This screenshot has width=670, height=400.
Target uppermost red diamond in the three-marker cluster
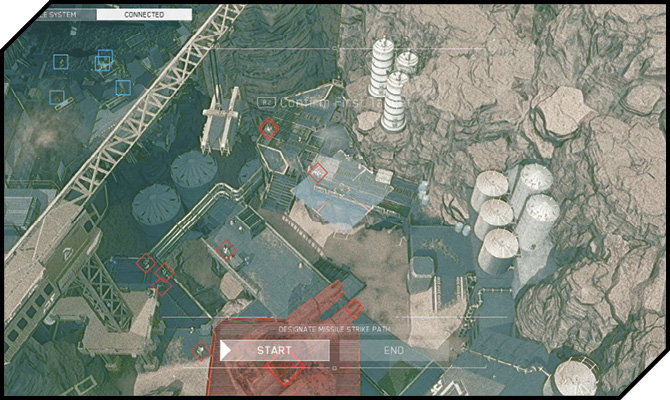146,263
